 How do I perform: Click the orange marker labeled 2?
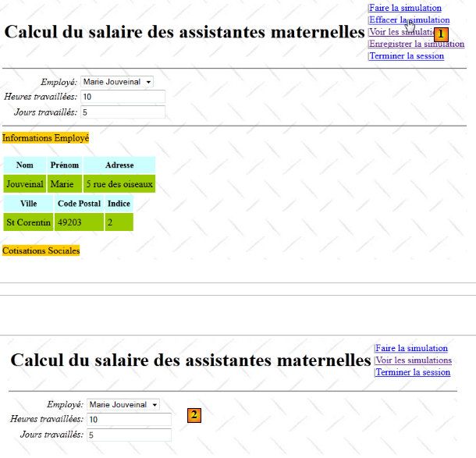pos(194,414)
